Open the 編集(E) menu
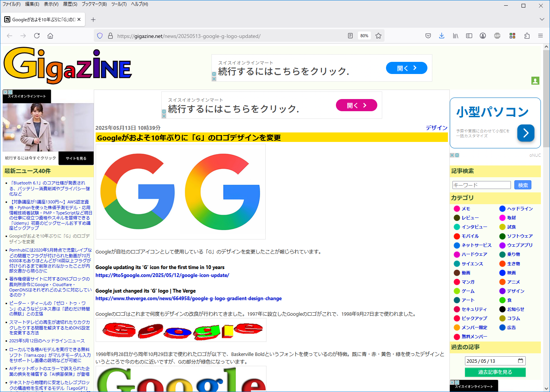Image resolution: width=550 pixels, height=392 pixels. (x=32, y=4)
